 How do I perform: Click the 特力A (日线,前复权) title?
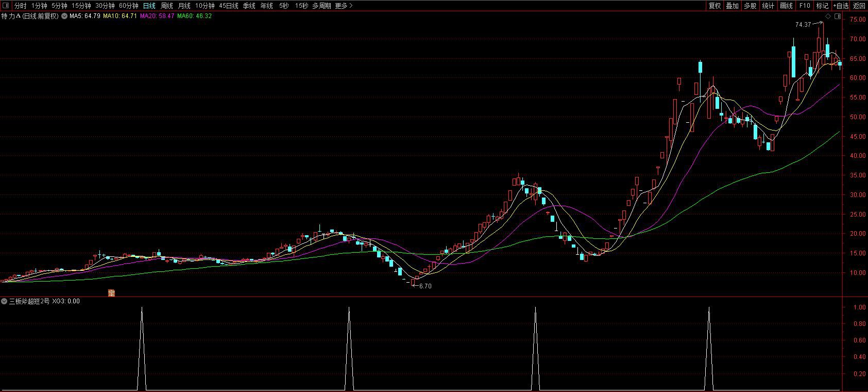[x=30, y=16]
